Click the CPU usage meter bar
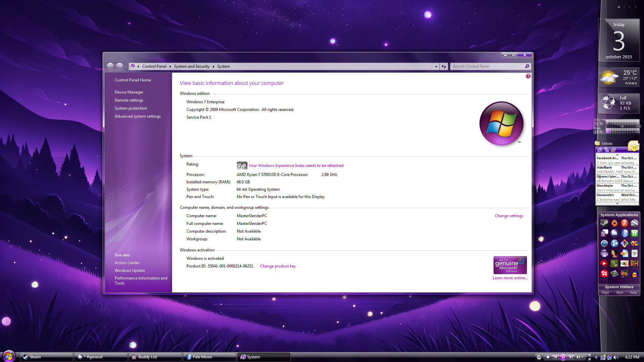This screenshot has width=644, height=362. tap(622, 123)
